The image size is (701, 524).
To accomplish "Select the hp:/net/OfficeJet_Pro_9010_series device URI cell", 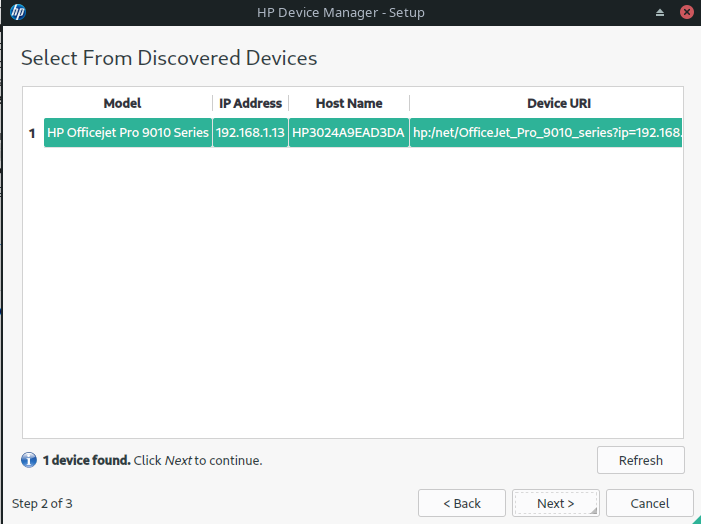I will click(546, 132).
